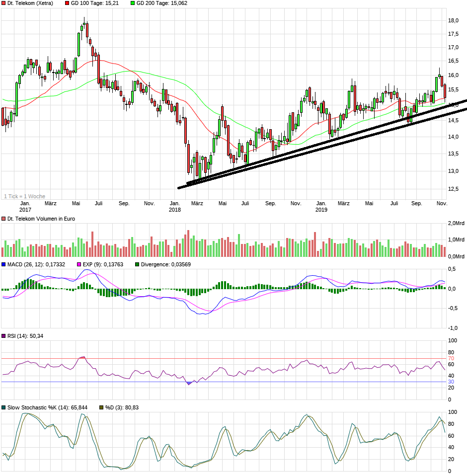Select the GD 200 Tage: 15,062 label
467x476 pixels.
click(162, 3)
